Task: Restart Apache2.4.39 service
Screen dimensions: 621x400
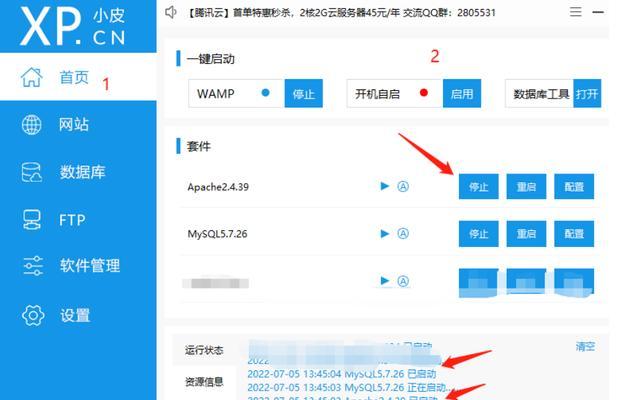Action: tap(526, 187)
